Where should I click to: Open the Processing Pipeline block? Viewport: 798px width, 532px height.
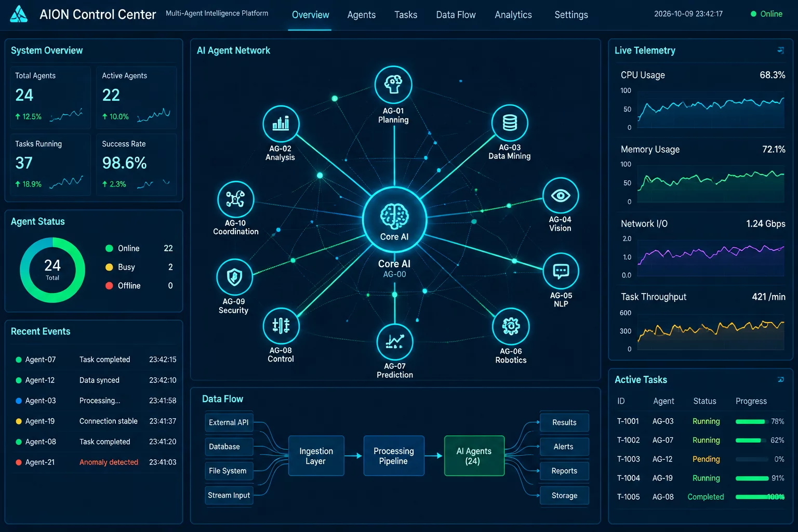click(x=394, y=456)
